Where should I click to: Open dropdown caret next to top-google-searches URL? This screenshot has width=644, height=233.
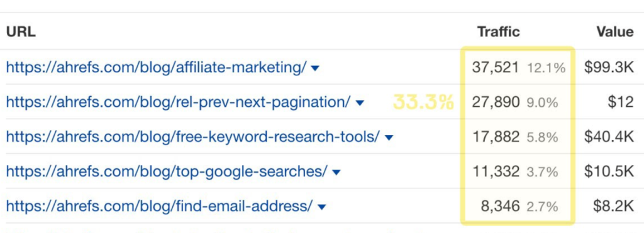click(x=336, y=173)
